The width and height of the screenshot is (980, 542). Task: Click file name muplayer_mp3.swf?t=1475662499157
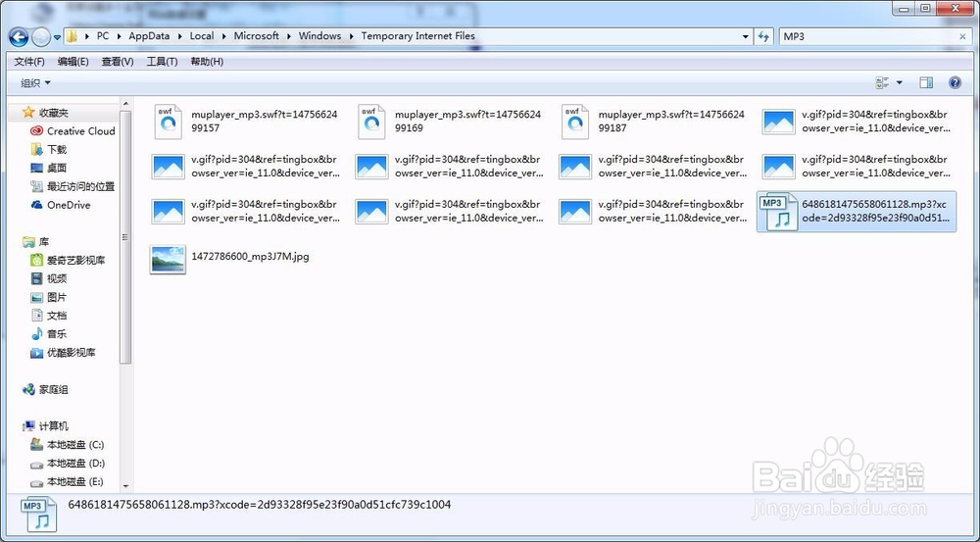pyautogui.click(x=265, y=122)
